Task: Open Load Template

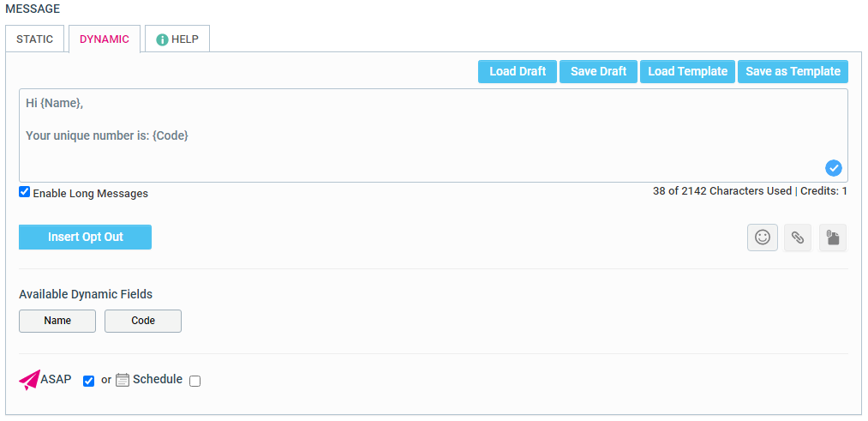Action: pos(687,71)
